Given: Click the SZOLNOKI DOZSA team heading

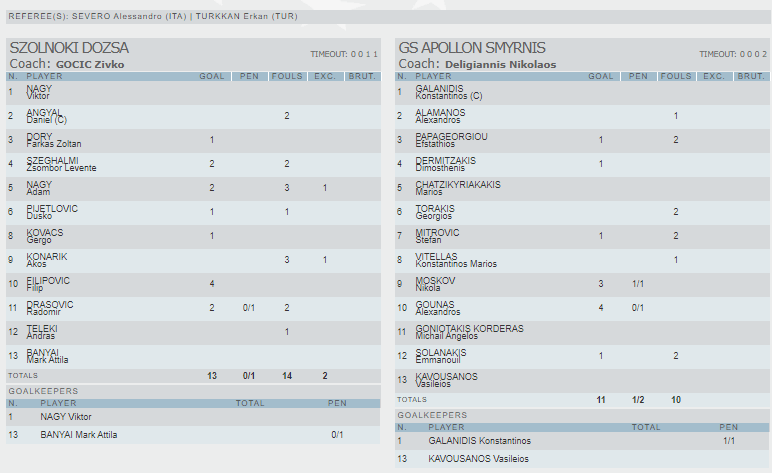Looking at the screenshot, I should click(69, 48).
